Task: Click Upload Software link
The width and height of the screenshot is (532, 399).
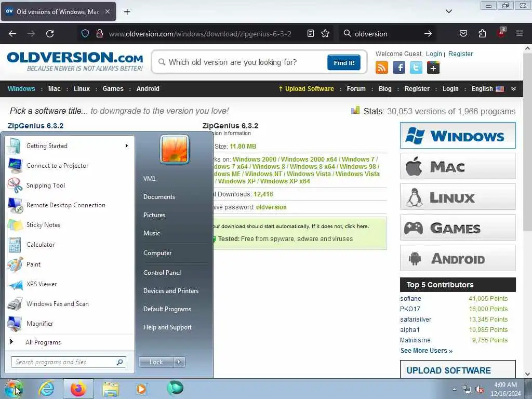Action: (307, 89)
